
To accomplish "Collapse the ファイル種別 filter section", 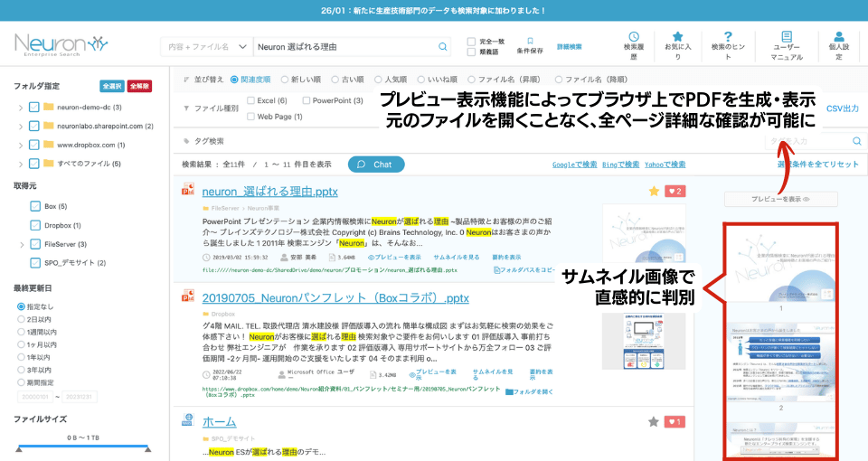I will [186, 108].
